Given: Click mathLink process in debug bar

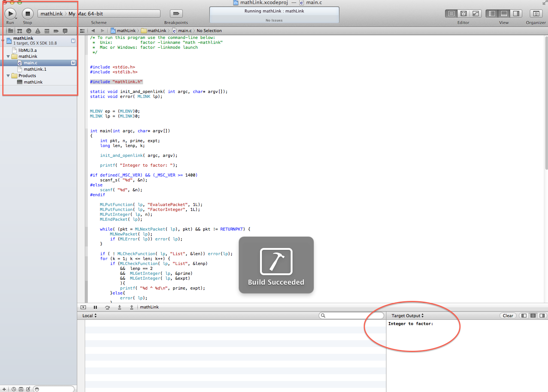Looking at the screenshot, I should [149, 307].
